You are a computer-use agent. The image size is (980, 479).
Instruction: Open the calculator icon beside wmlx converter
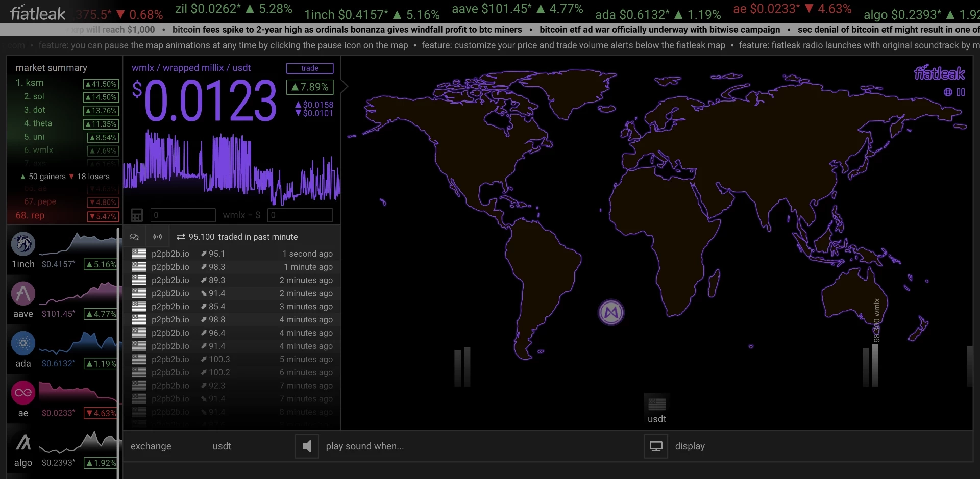[137, 215]
